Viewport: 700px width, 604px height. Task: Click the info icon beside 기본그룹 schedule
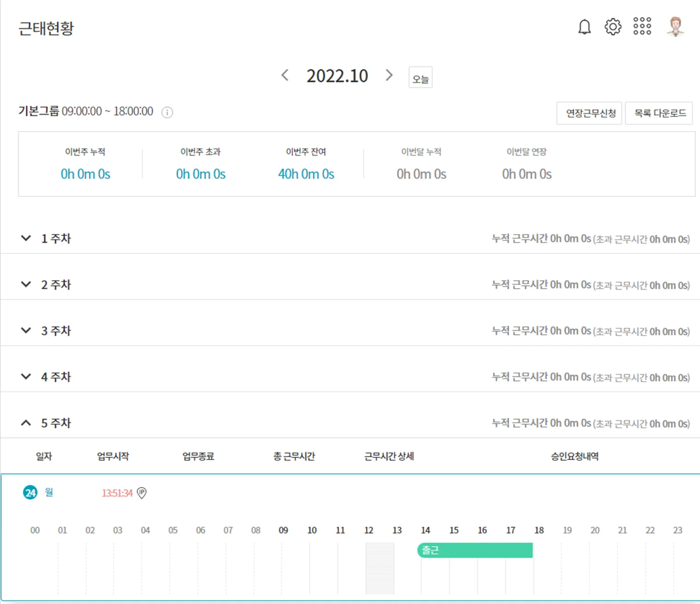click(167, 112)
